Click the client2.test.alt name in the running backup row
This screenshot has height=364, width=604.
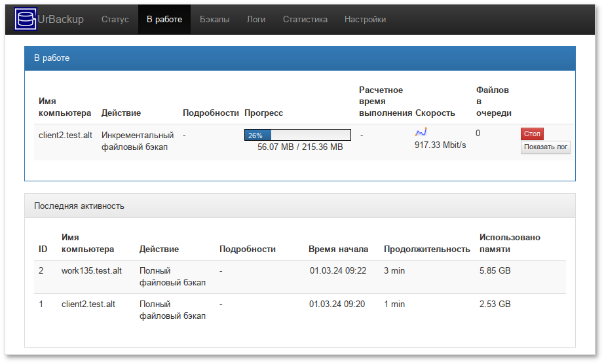[66, 135]
